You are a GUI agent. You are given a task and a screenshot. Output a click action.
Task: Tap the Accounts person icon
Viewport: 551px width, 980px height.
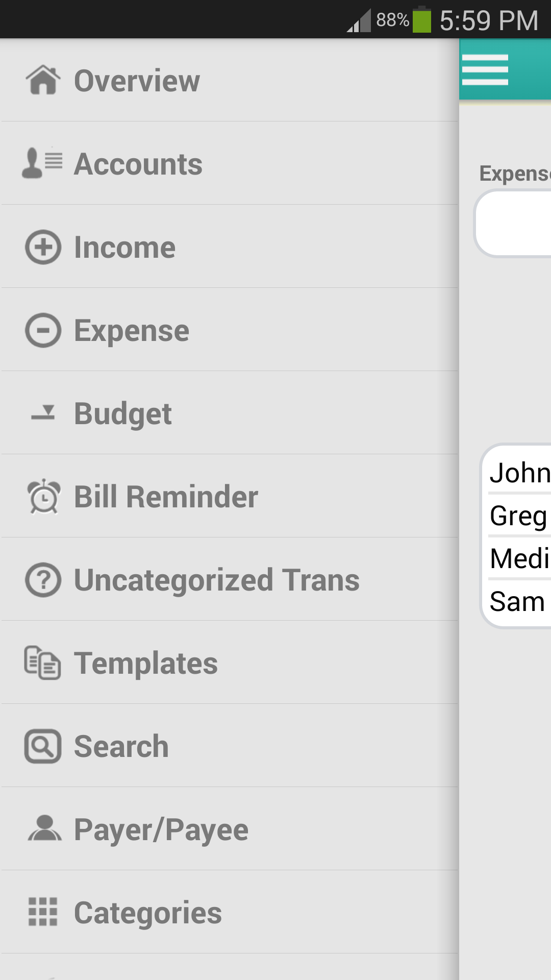(42, 163)
